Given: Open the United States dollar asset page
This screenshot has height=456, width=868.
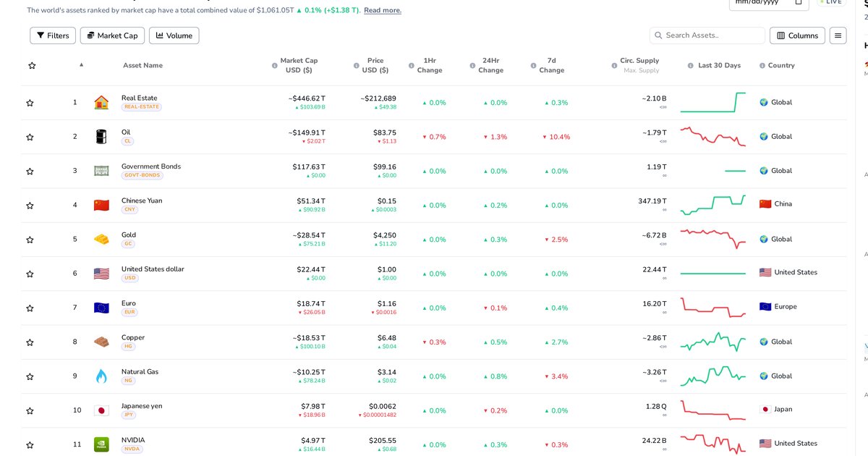Looking at the screenshot, I should pos(153,269).
